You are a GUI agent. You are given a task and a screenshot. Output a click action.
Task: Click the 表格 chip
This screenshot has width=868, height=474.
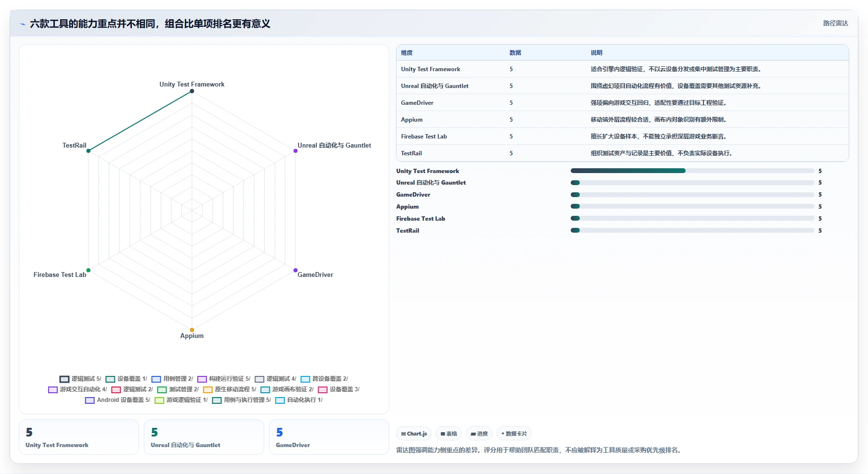[x=449, y=434]
